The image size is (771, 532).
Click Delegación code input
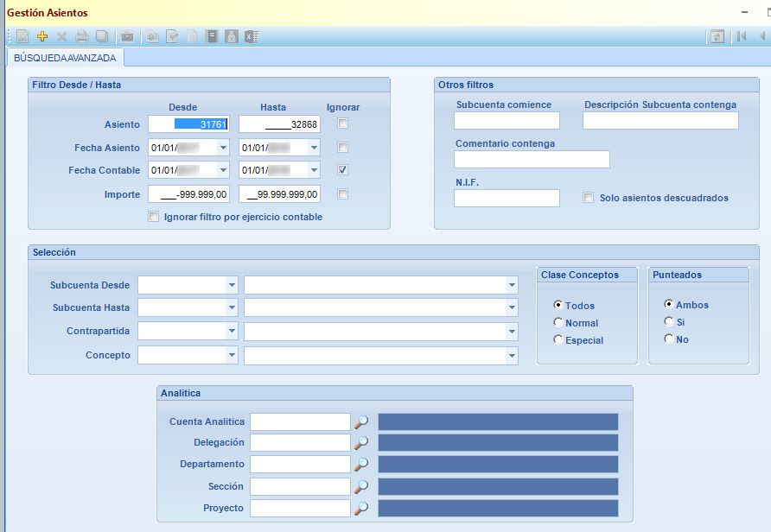click(300, 442)
